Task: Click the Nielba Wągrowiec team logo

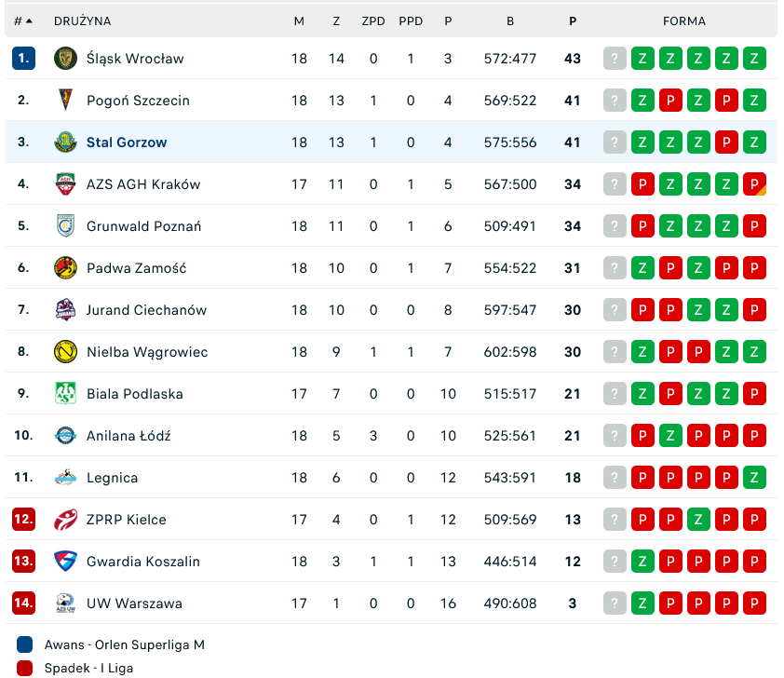Action: tap(65, 351)
